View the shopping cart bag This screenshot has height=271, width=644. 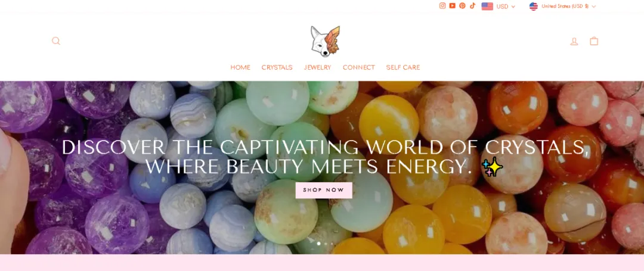[x=594, y=41]
